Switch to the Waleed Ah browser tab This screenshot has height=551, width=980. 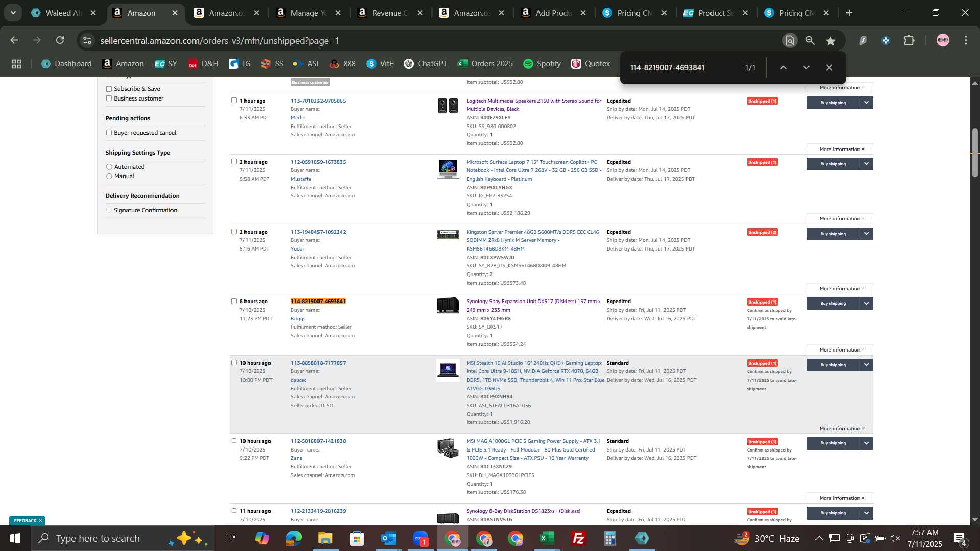pos(63,13)
